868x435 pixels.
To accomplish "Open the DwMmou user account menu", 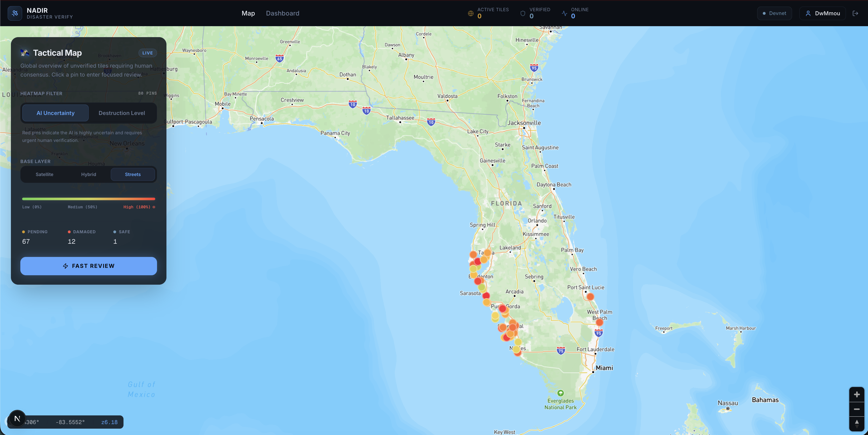I will click(823, 13).
